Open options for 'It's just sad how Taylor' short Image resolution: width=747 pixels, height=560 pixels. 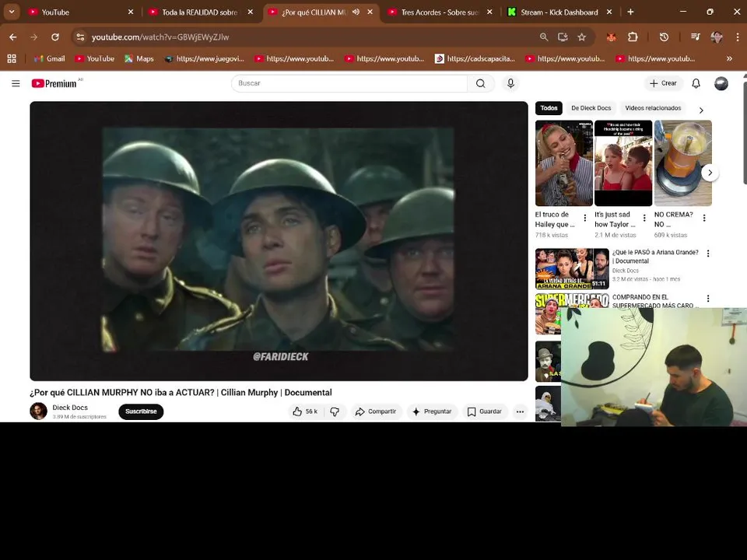click(644, 218)
